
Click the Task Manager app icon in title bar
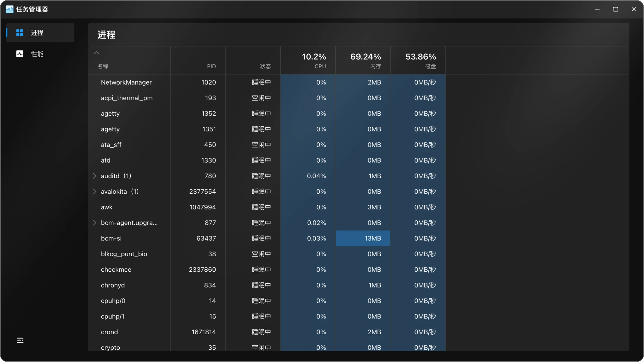(x=9, y=9)
